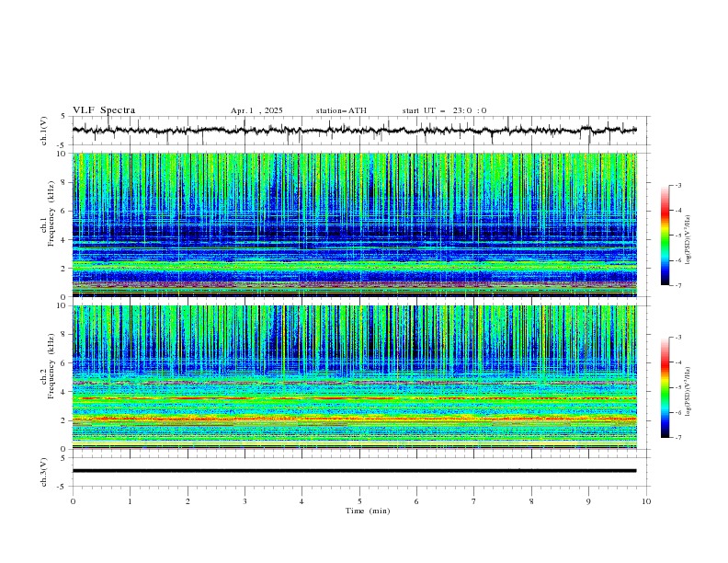Click the "7" tick on the time axis

tap(474, 501)
